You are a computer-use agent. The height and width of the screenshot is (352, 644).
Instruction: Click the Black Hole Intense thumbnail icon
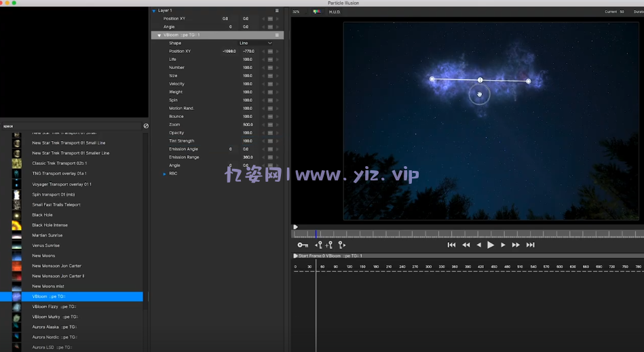click(17, 225)
